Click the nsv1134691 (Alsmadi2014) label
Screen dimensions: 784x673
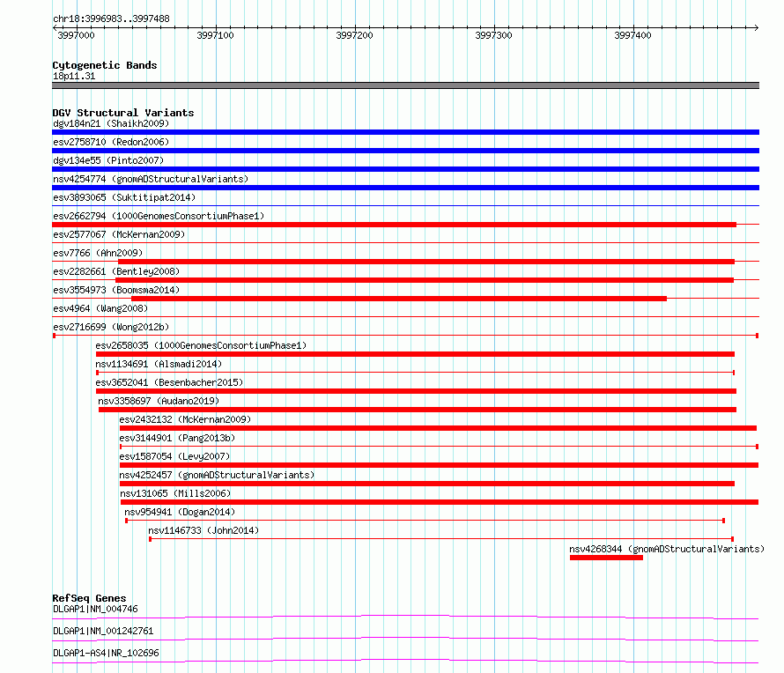point(159,364)
